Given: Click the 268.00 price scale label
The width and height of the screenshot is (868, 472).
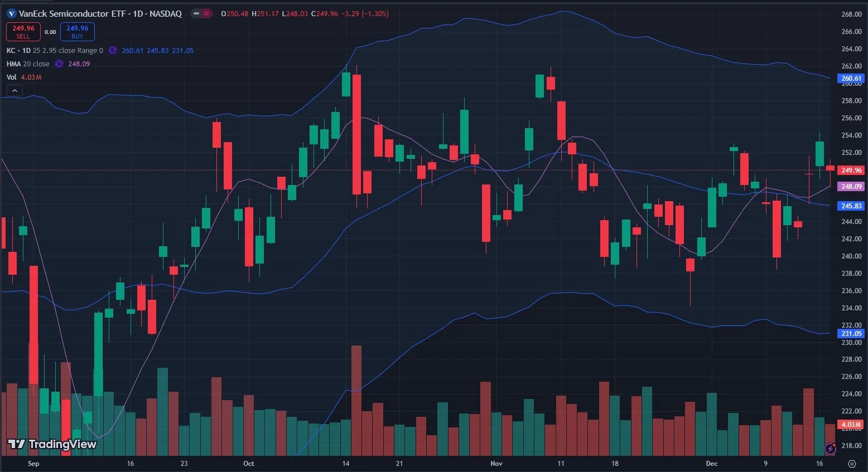Looking at the screenshot, I should coord(851,14).
